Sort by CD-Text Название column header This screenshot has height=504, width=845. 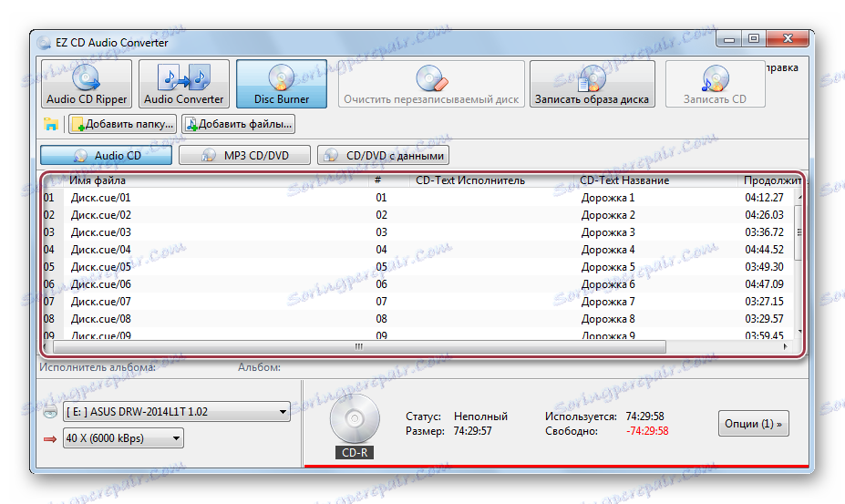point(624,180)
